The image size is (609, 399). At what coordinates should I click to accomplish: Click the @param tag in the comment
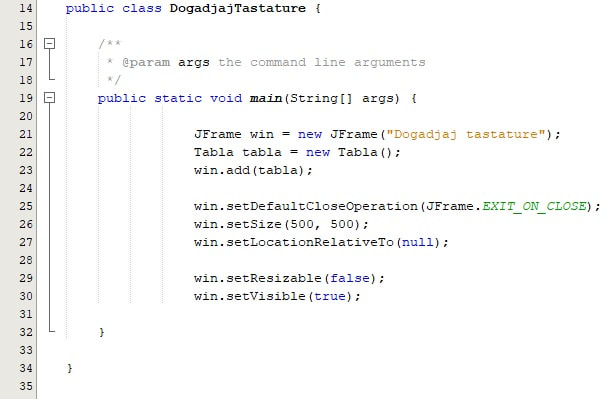point(146,62)
